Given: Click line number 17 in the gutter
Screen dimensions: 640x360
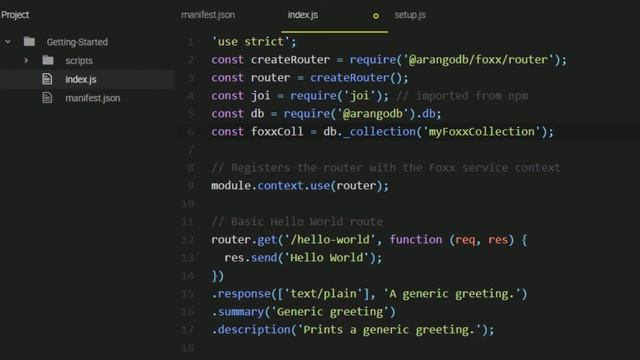Looking at the screenshot, I should pyautogui.click(x=187, y=329).
